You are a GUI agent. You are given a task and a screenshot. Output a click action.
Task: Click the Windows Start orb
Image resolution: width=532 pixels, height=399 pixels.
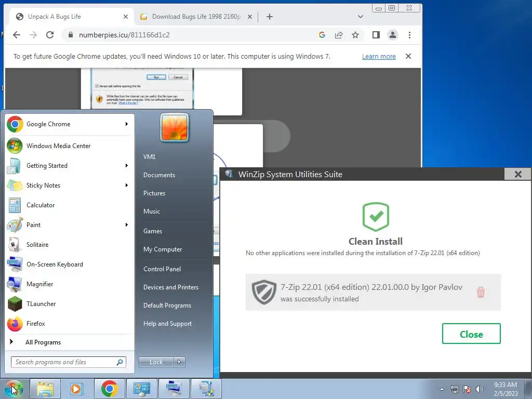tap(13, 389)
